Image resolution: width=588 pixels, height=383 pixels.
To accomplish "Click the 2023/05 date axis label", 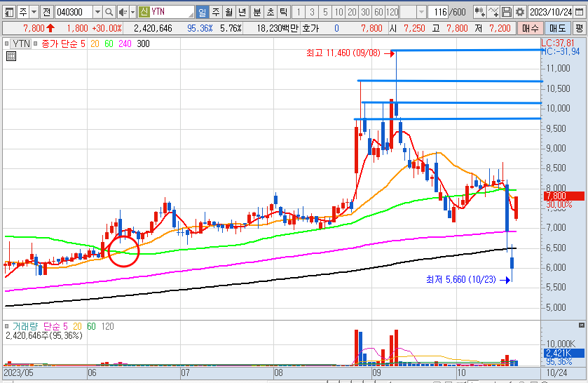I will [x=18, y=373].
